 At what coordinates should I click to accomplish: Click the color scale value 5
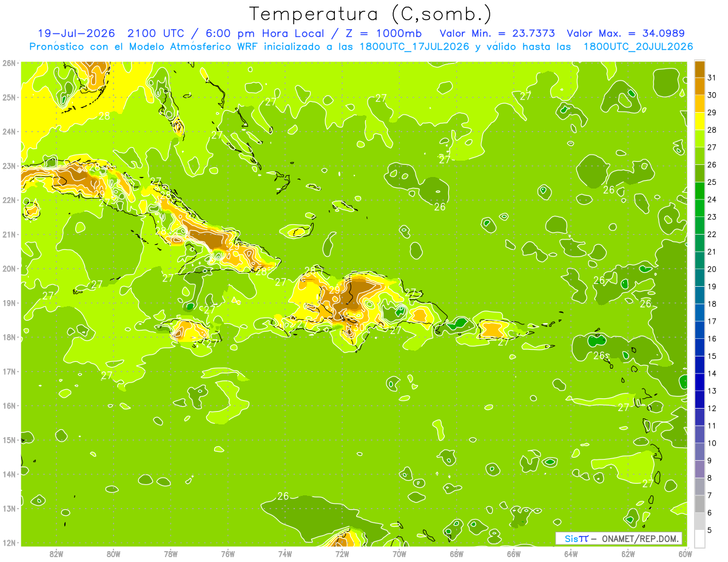point(709,530)
